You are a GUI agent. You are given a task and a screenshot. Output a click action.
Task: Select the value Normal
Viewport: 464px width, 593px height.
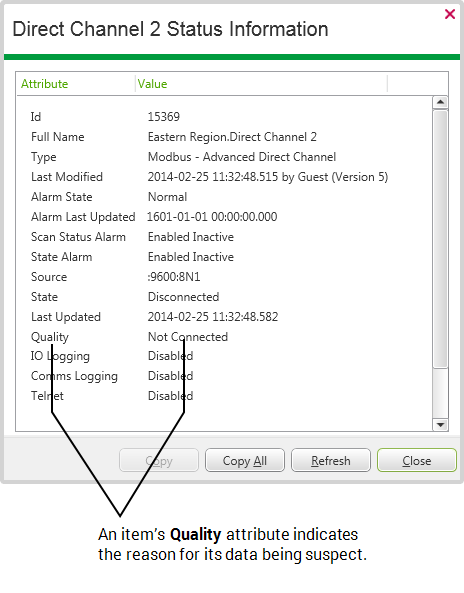coord(167,197)
